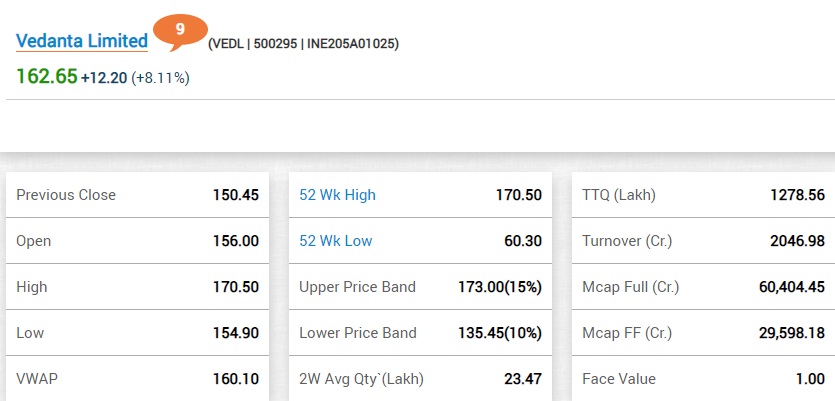Select Previous Close value 150.45

coord(236,195)
